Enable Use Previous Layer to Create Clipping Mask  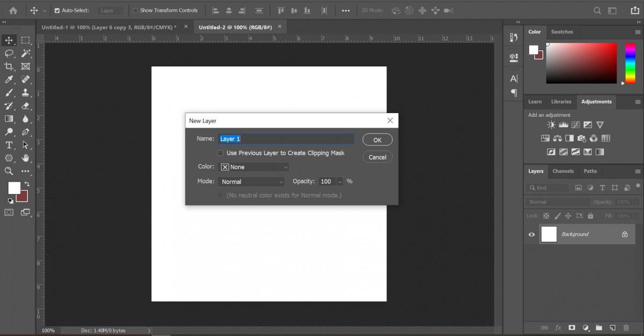pyautogui.click(x=220, y=153)
